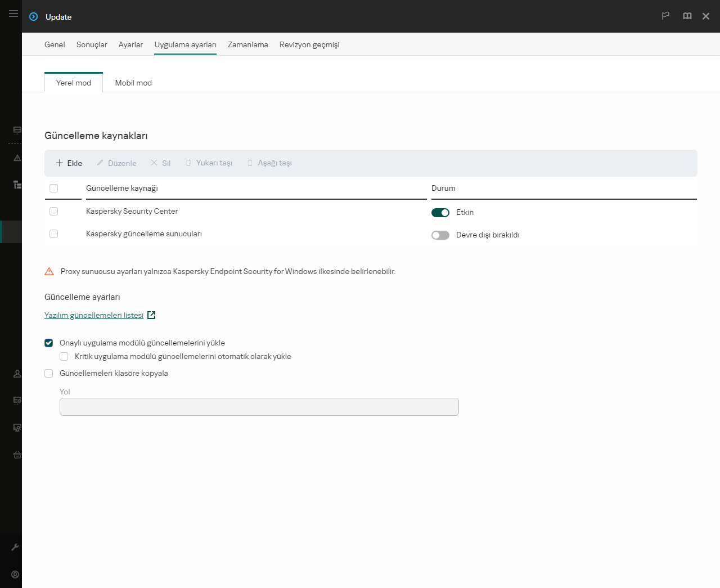Click the external link icon beside Yazılım güncellemeleri listesi

[x=151, y=315]
